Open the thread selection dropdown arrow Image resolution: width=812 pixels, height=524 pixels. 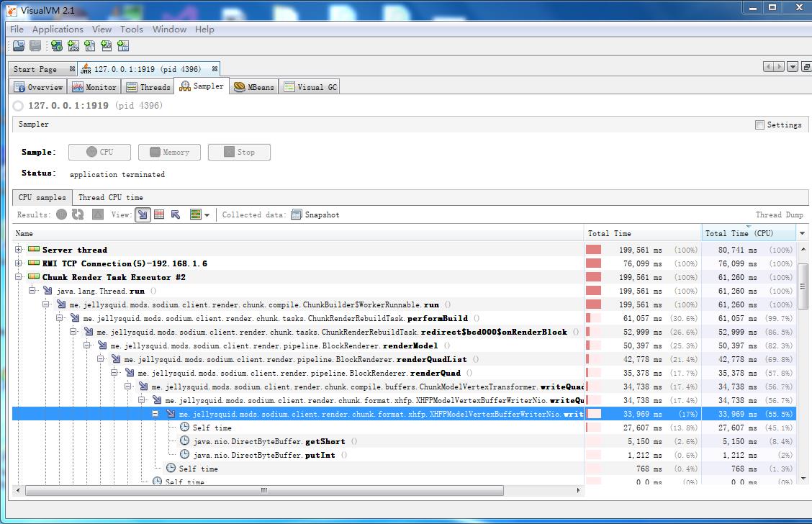[208, 214]
